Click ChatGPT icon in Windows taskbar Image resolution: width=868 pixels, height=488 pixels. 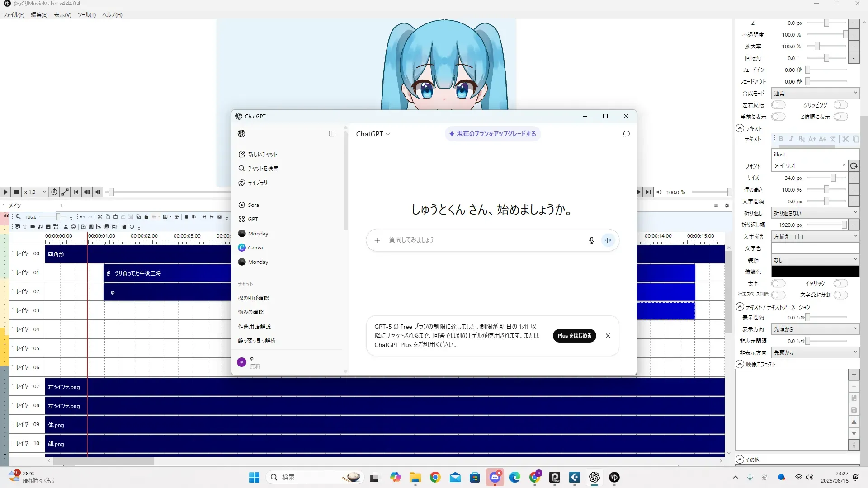coord(594,477)
